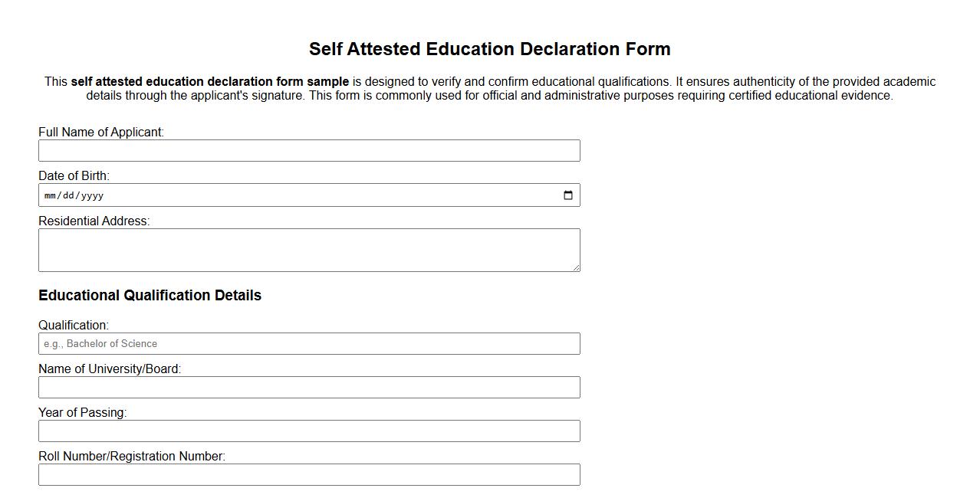Click the yyyy segment of the date input
The height and width of the screenshot is (498, 980).
point(92,195)
